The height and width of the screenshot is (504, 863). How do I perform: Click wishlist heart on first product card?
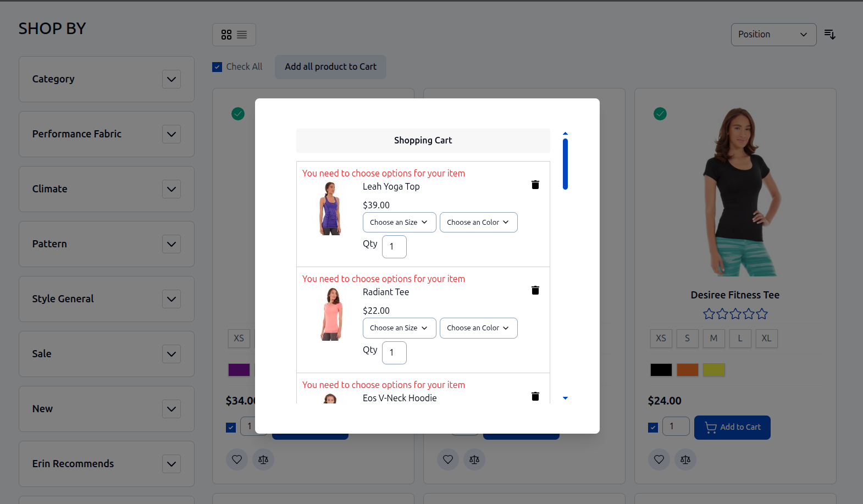click(x=237, y=459)
